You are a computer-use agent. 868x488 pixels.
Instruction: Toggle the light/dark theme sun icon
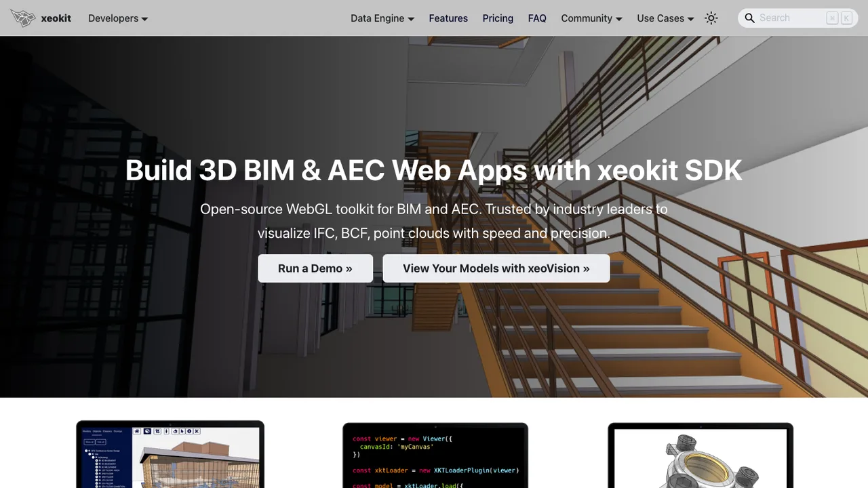[x=711, y=18]
